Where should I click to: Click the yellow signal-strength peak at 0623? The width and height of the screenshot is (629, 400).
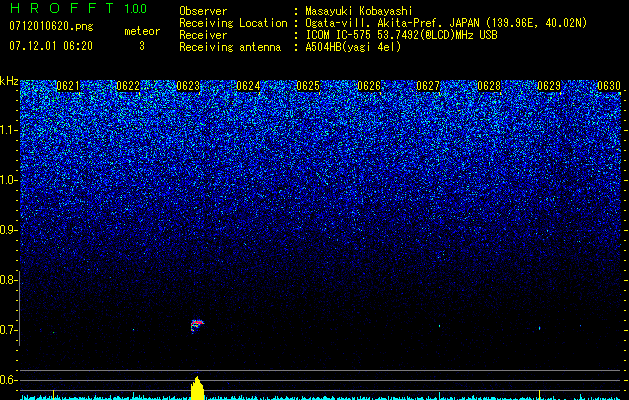point(197,388)
